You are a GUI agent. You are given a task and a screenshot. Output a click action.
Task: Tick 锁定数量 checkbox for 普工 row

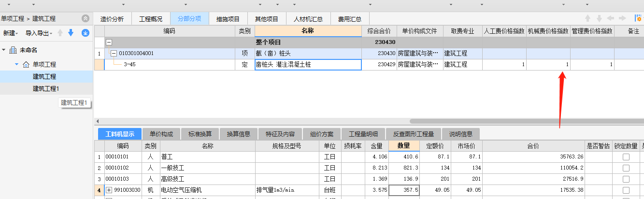626,156
